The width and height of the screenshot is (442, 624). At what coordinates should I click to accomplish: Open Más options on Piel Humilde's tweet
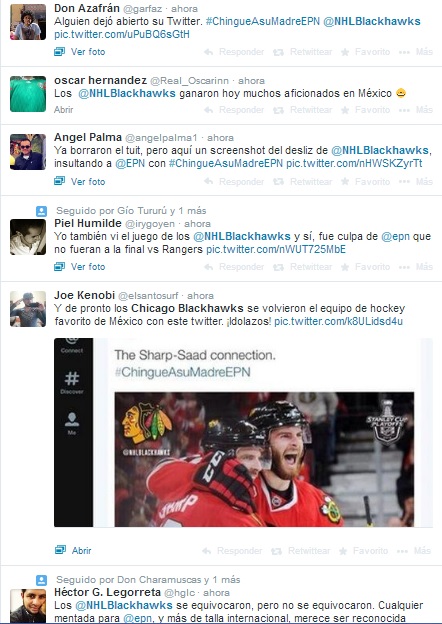[x=416, y=267]
